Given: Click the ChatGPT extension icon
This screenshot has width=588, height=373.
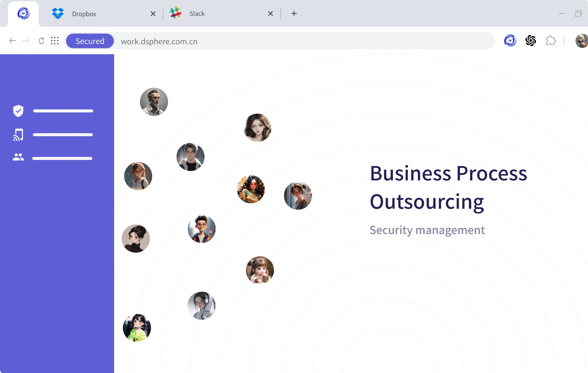Looking at the screenshot, I should tap(530, 41).
